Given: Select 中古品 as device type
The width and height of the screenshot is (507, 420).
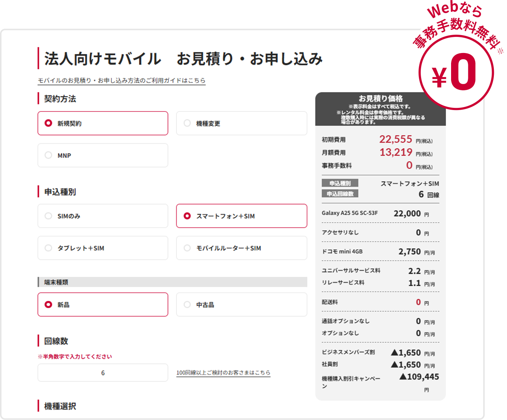Looking at the screenshot, I should coord(242,304).
